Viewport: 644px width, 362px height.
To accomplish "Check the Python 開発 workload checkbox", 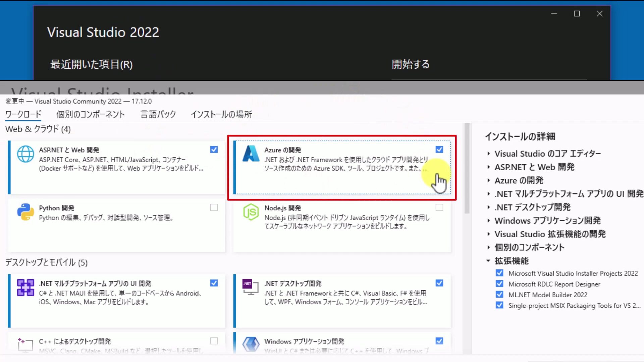I will point(214,207).
